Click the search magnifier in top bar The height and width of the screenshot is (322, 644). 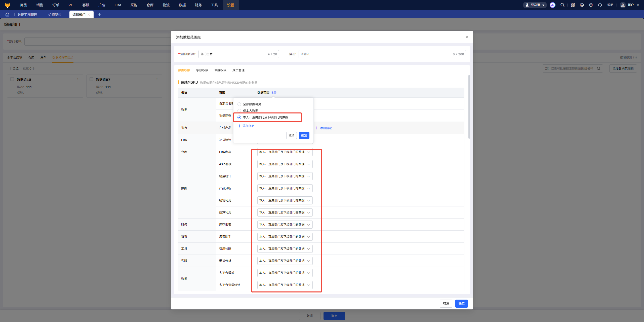pos(562,5)
